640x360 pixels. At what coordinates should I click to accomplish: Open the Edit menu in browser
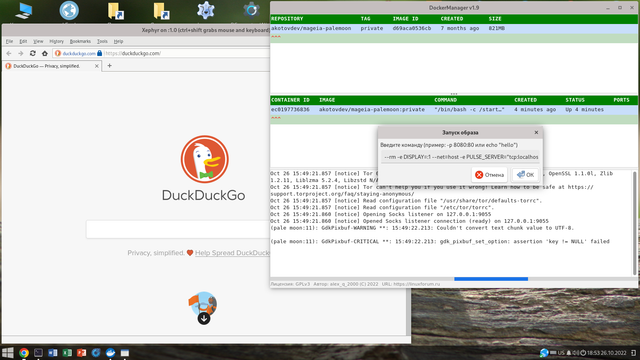pos(23,41)
